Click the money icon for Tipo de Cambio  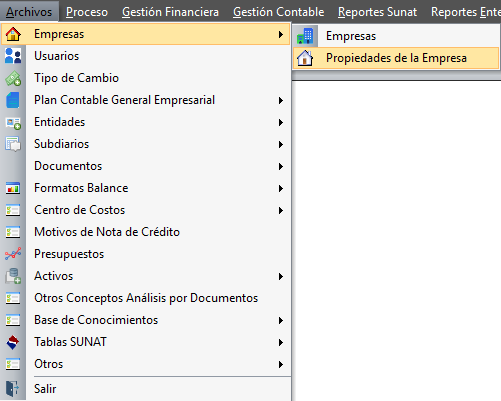(x=13, y=78)
